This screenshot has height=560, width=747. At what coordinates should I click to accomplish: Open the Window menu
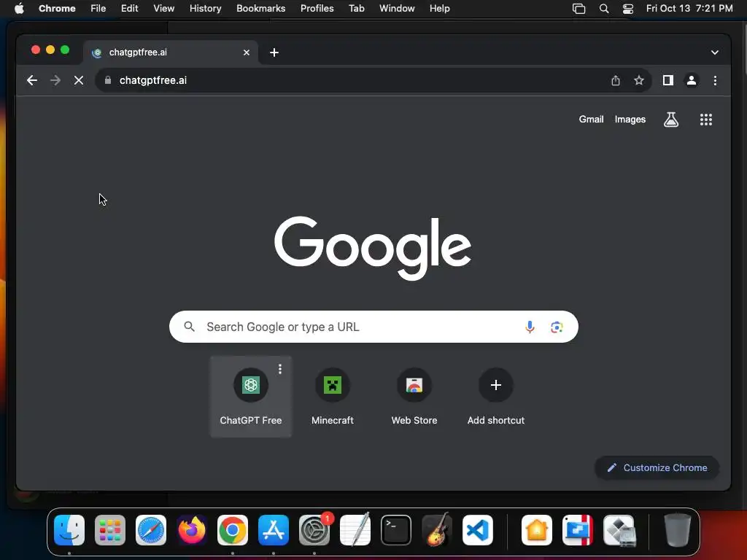[x=397, y=9]
